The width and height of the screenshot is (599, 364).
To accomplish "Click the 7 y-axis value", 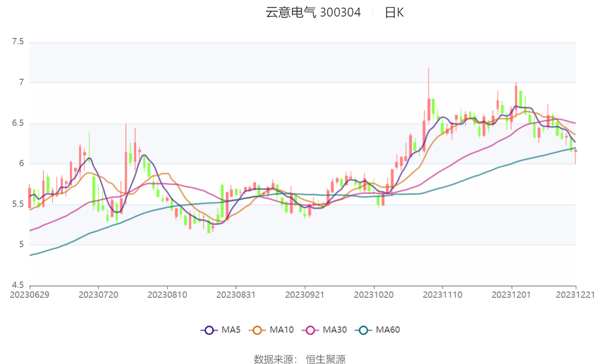I will point(21,83).
